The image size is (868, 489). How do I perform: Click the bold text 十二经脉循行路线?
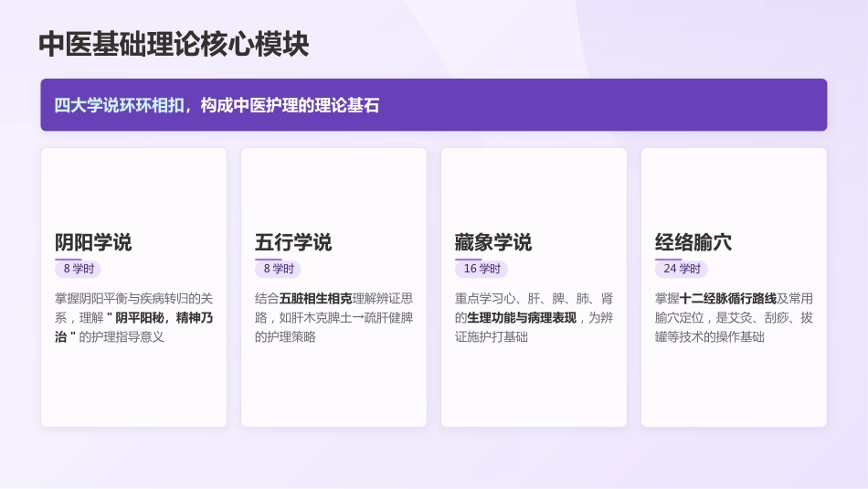tap(727, 299)
